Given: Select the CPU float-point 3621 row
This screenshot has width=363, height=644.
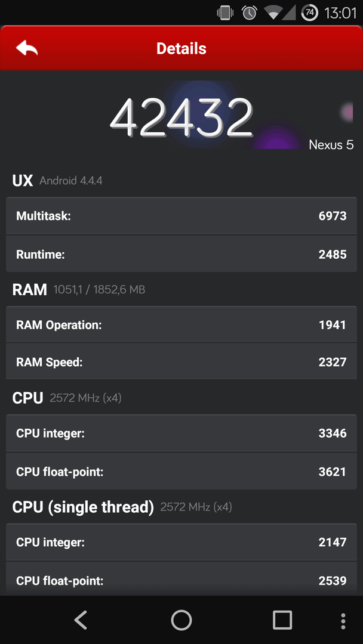Looking at the screenshot, I should pos(181,471).
